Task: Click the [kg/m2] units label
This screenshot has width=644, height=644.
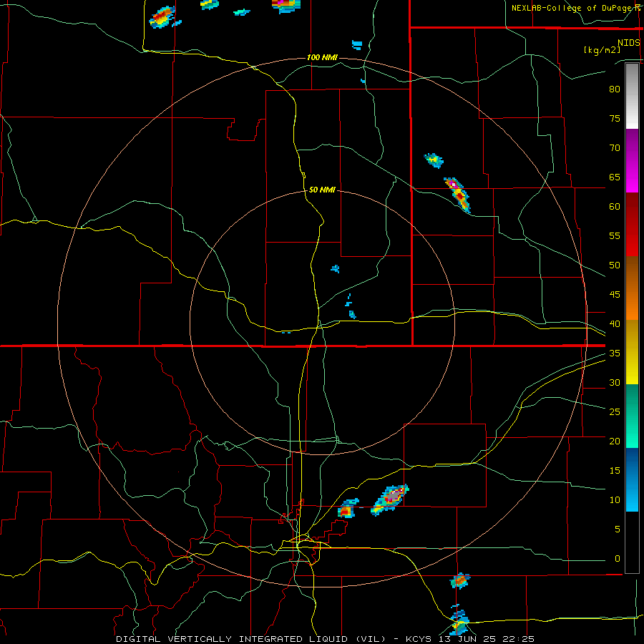Action: (x=602, y=50)
